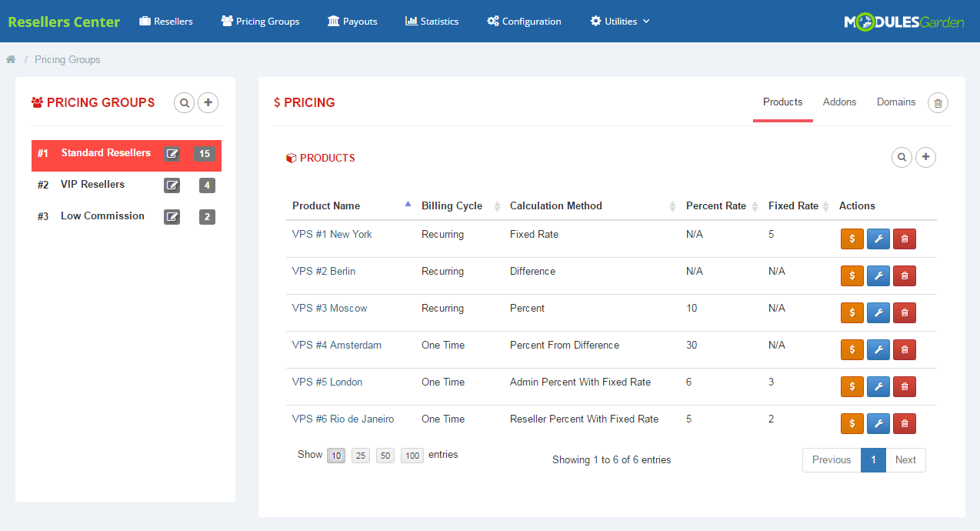Click the trash icon beside the Domains tab
The width and height of the screenshot is (980, 531).
point(938,102)
